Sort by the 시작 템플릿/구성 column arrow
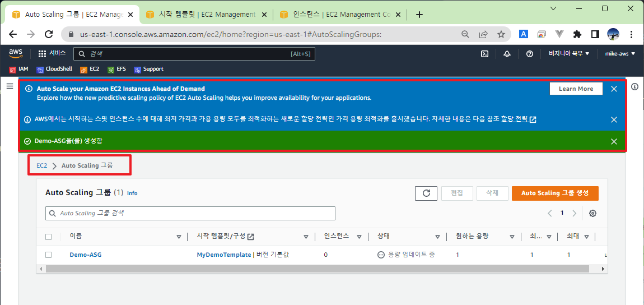Screen dimensions: 644x305 pos(306,237)
